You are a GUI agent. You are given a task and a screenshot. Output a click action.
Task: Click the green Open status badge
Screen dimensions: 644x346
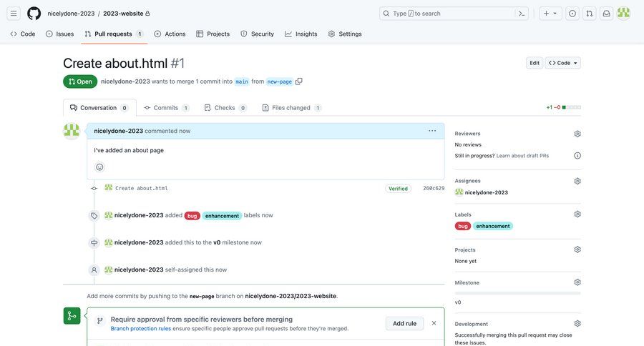coord(80,81)
